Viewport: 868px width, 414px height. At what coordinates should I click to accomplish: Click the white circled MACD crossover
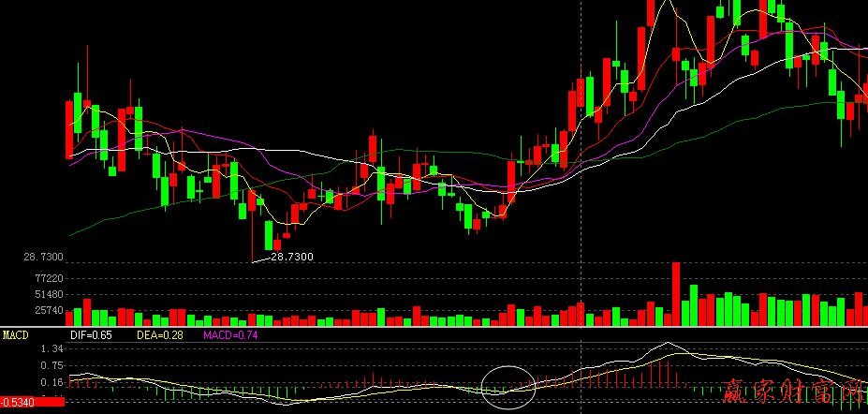508,384
